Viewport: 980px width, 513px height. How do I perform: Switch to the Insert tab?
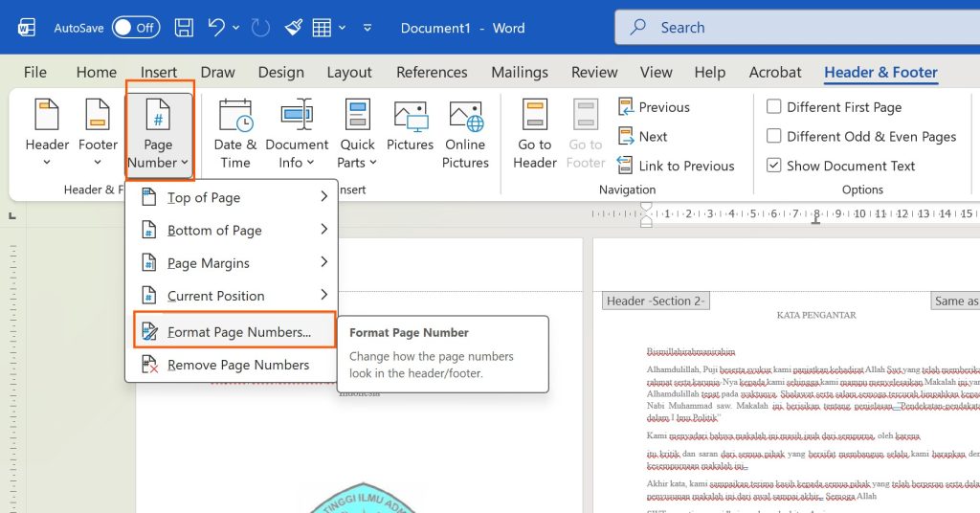[159, 73]
